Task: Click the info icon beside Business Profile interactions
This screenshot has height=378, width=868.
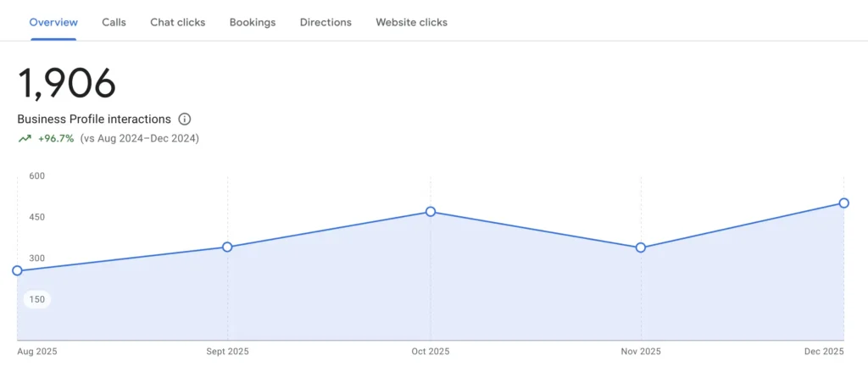Action: pos(185,120)
